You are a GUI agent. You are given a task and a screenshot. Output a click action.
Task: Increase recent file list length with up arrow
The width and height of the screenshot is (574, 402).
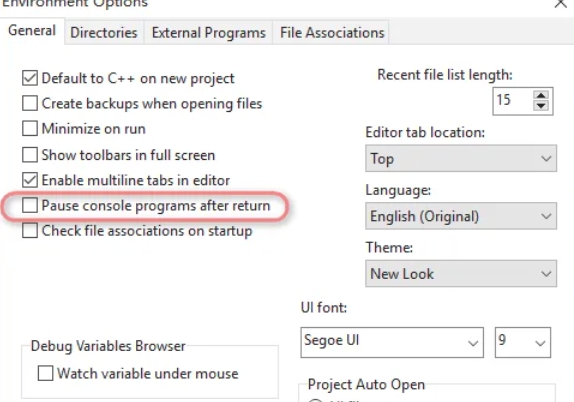point(541,95)
